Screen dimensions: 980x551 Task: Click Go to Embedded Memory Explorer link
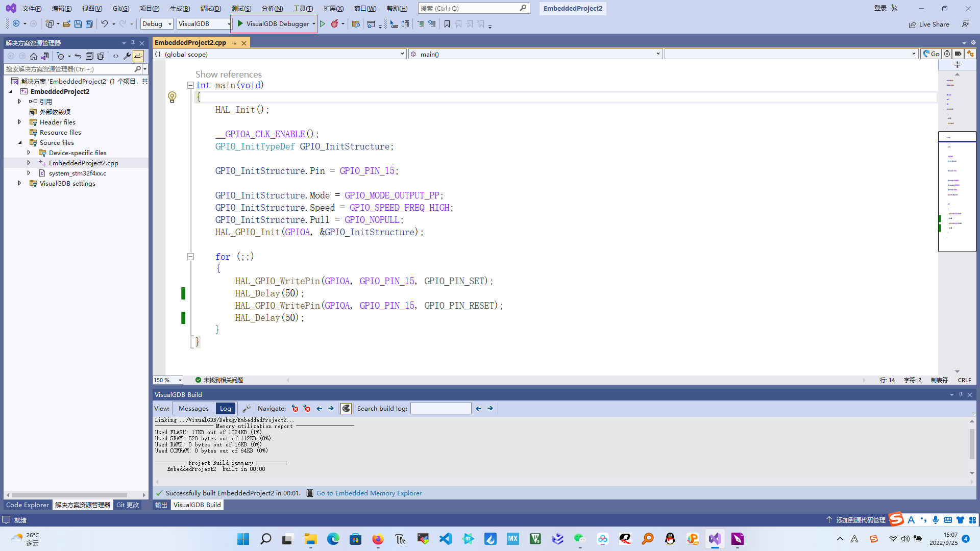[x=369, y=493]
